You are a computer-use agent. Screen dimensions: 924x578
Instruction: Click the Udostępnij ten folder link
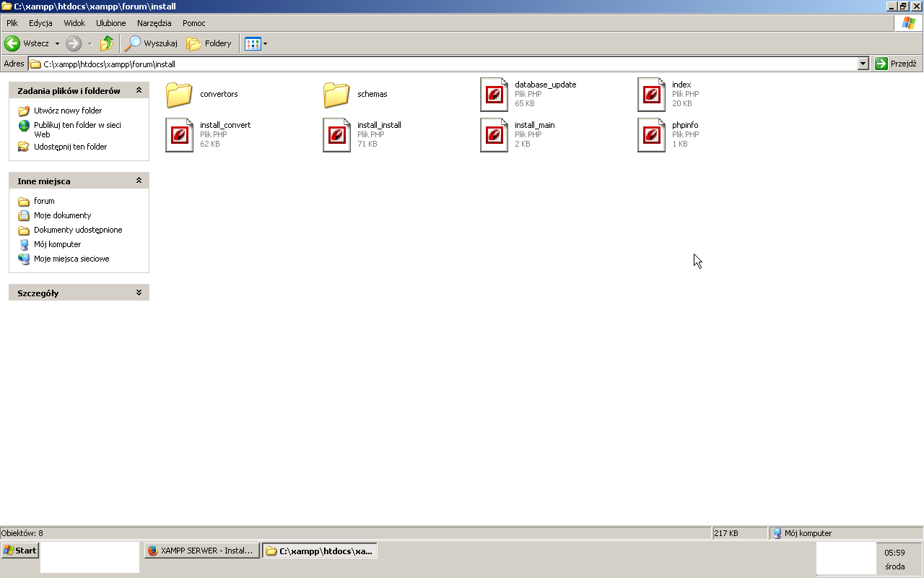pos(70,147)
